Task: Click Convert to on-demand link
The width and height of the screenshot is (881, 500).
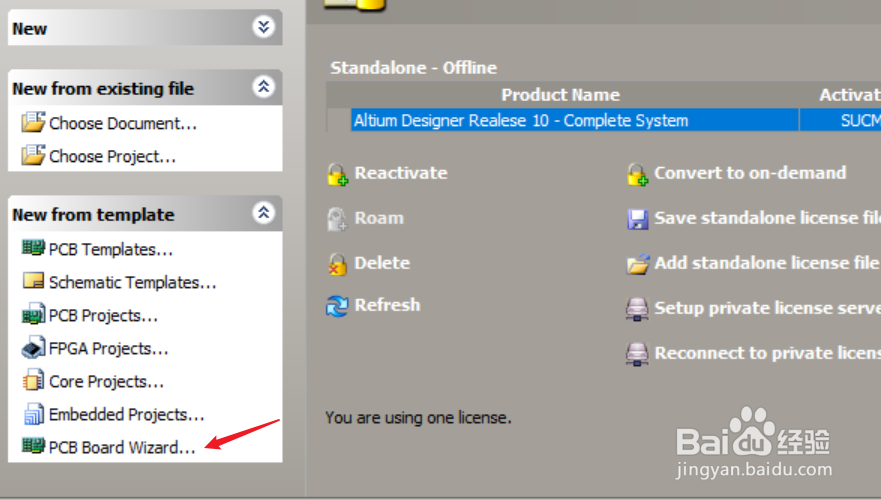Action: tap(750, 172)
